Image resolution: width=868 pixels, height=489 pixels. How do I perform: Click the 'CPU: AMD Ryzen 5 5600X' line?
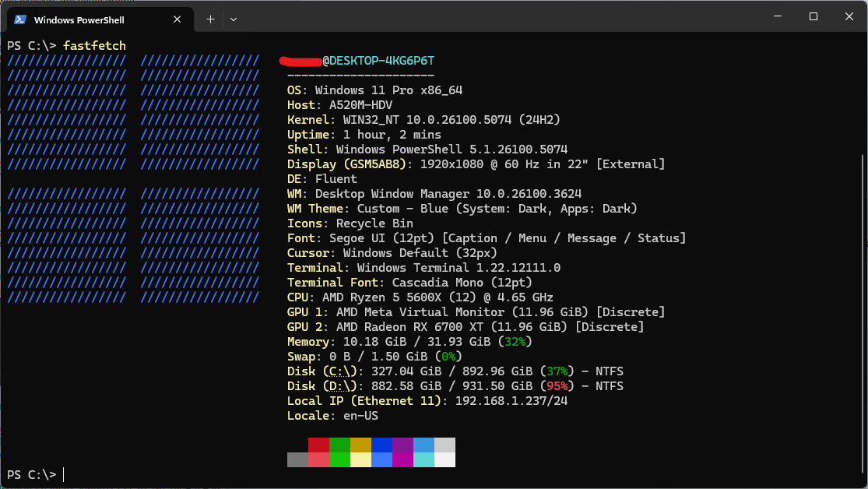420,297
